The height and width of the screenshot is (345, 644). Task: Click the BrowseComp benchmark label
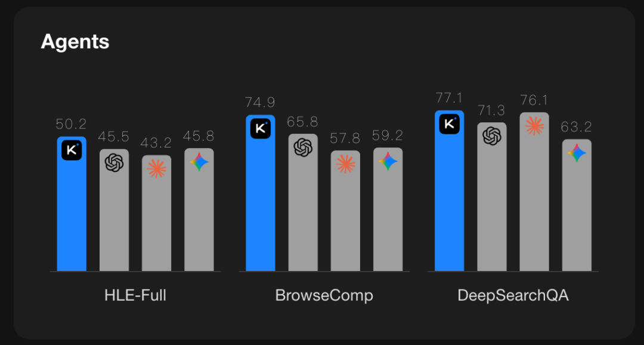click(324, 295)
